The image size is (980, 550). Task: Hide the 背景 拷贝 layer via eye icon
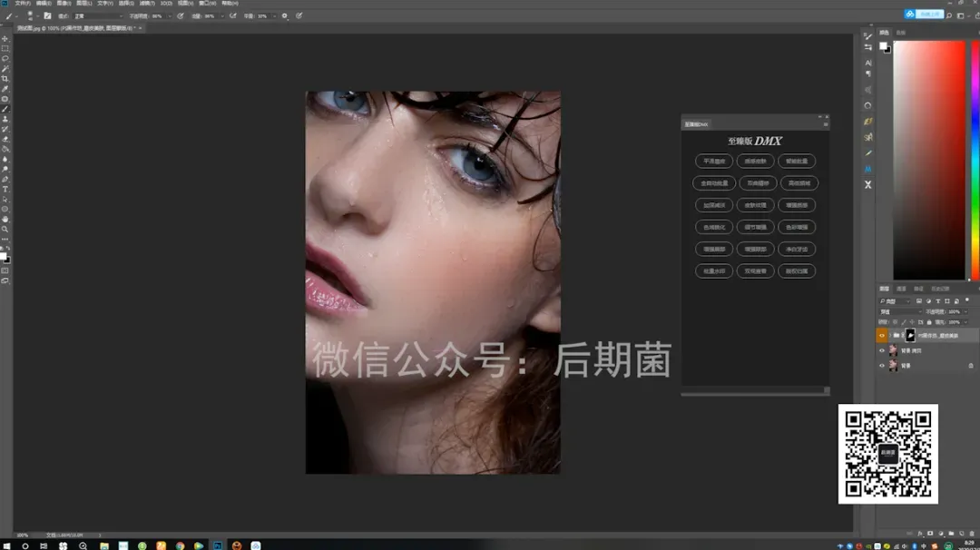click(x=882, y=350)
